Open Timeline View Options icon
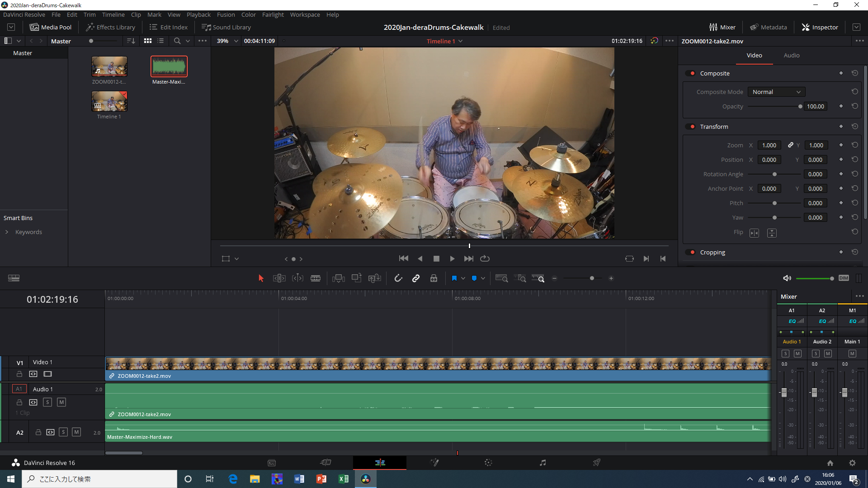868x488 pixels. click(14, 278)
